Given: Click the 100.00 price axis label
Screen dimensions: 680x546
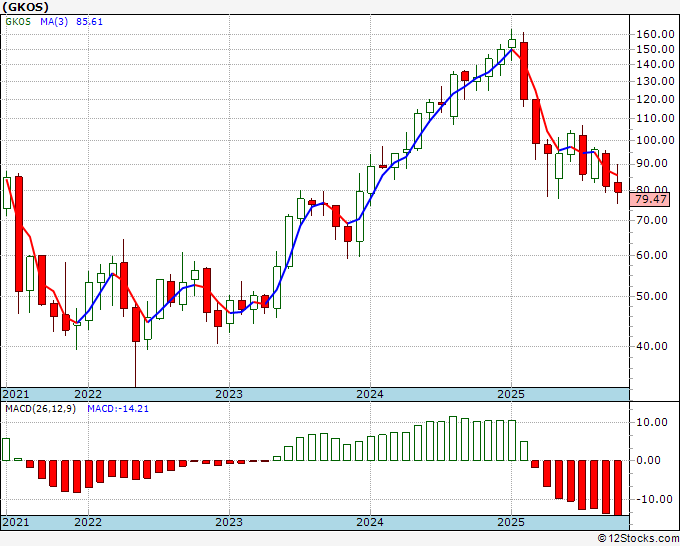Looking at the screenshot, I should click(x=655, y=140).
